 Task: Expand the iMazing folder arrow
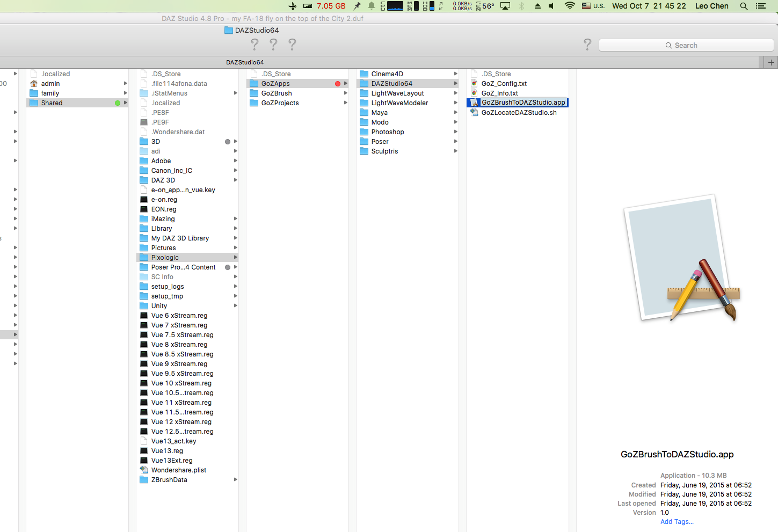coord(235,218)
